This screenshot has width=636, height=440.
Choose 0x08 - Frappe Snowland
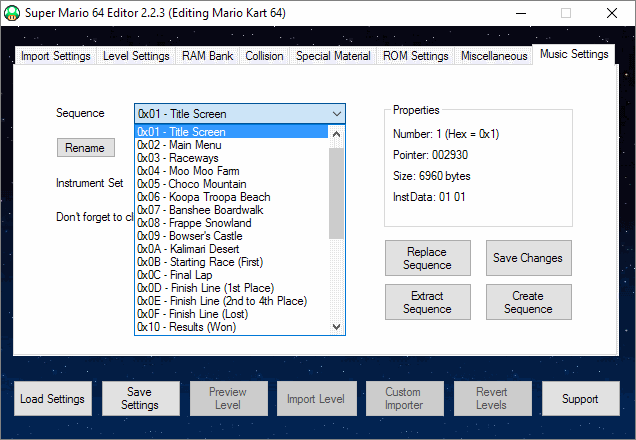click(x=231, y=223)
